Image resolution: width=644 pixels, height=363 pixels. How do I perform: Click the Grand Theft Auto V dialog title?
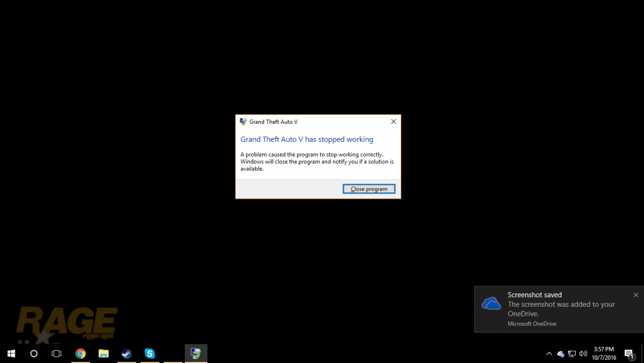274,122
